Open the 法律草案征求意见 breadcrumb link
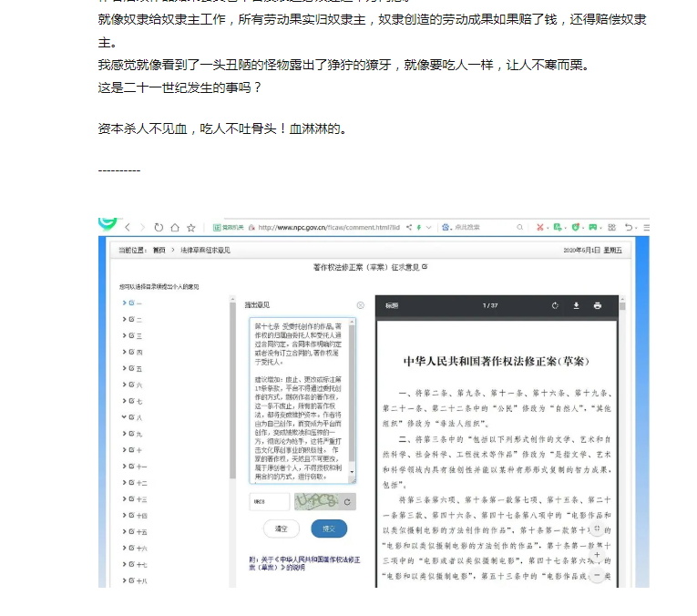Viewport: 697px width, 616px height. (x=205, y=251)
